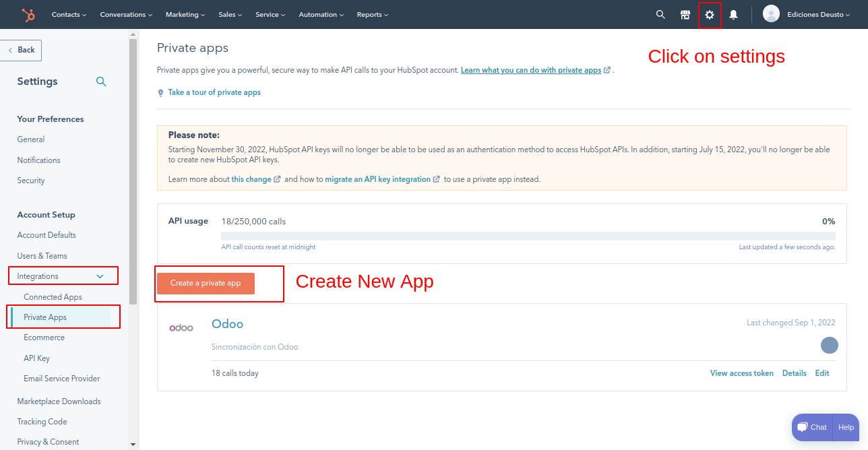Click the user avatar in top bar
This screenshot has width=868, height=450.
[771, 13]
